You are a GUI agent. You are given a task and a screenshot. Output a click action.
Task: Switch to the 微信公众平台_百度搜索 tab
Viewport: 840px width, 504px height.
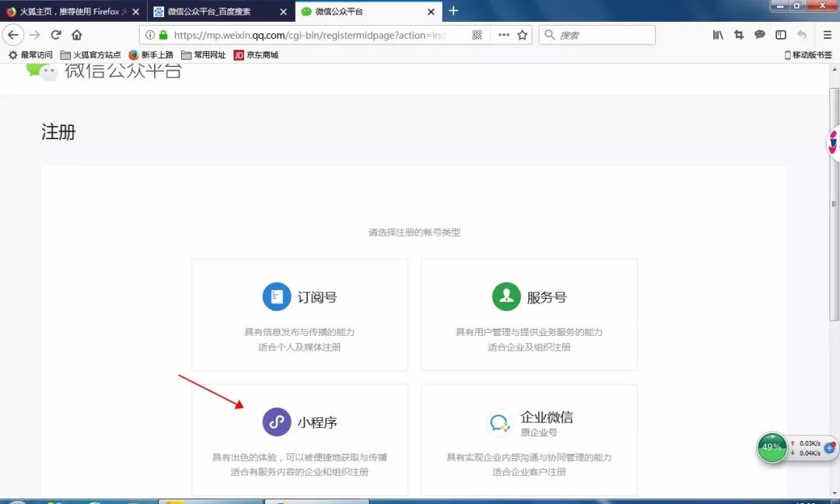pos(221,11)
